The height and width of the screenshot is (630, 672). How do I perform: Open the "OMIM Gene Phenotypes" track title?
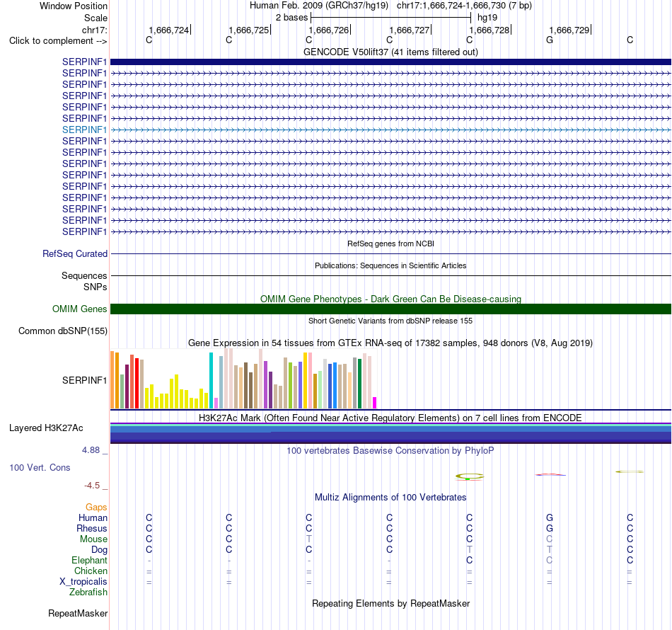tap(390, 299)
